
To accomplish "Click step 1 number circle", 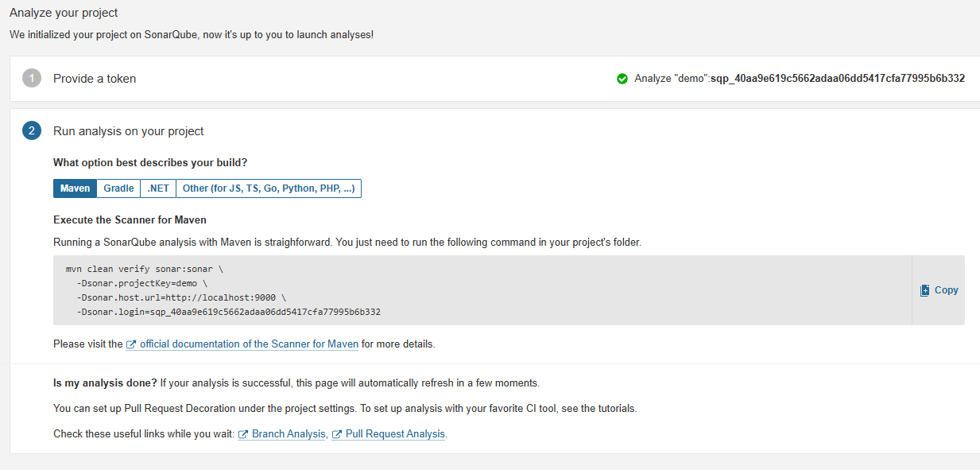I will (x=32, y=79).
